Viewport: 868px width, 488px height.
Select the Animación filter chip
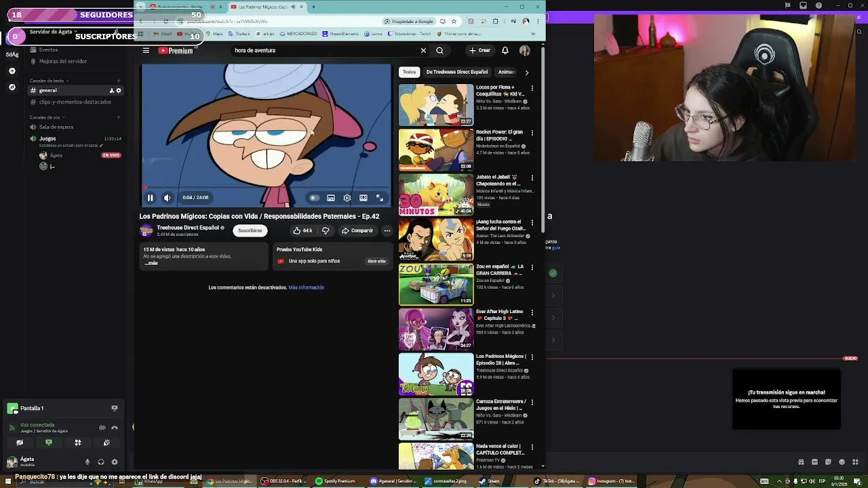point(507,72)
